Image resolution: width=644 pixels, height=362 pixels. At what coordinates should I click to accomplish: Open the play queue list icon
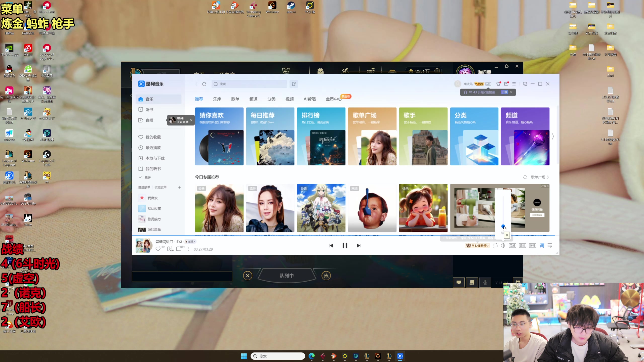550,246
